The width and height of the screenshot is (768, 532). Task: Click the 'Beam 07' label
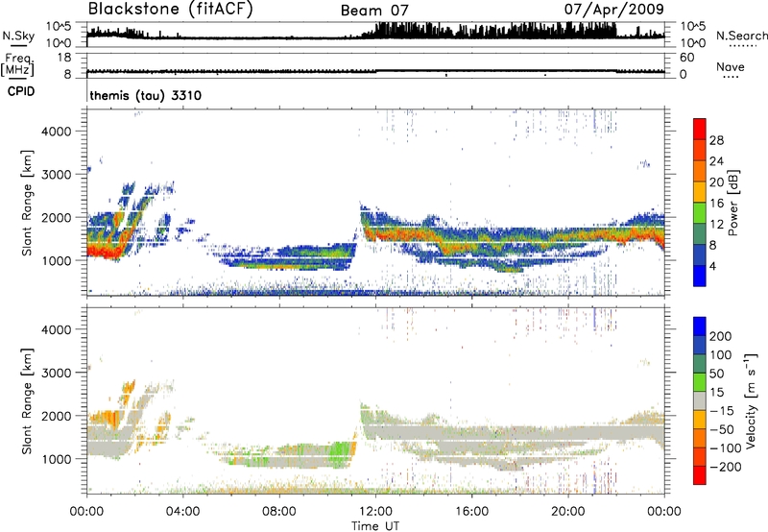tap(374, 11)
